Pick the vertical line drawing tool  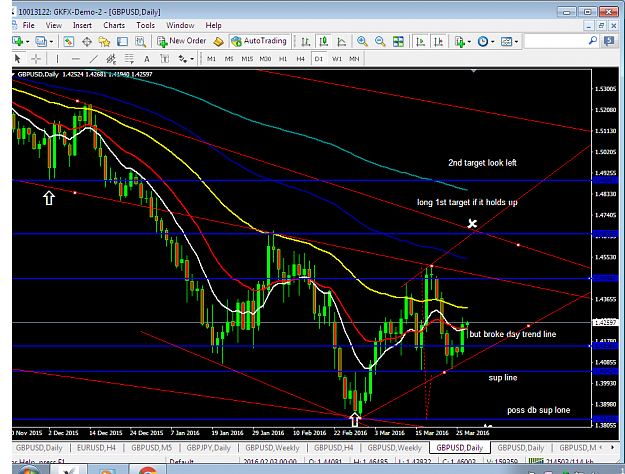pos(57,59)
